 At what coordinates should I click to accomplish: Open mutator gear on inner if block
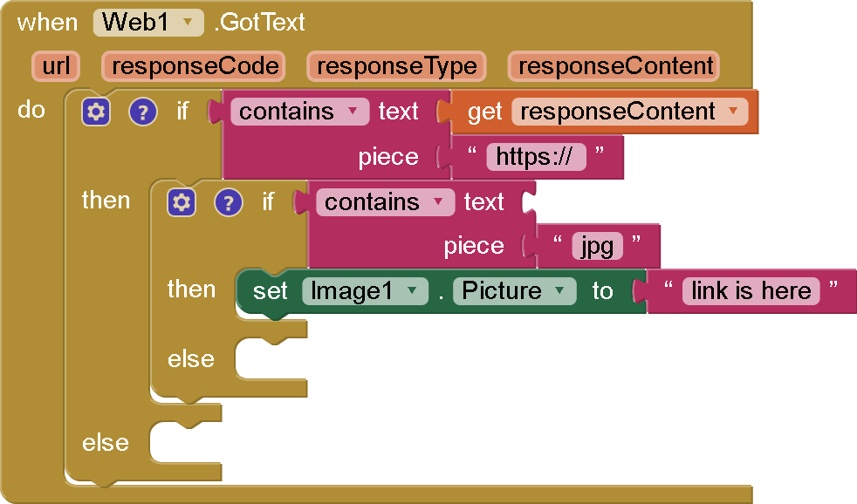(182, 202)
